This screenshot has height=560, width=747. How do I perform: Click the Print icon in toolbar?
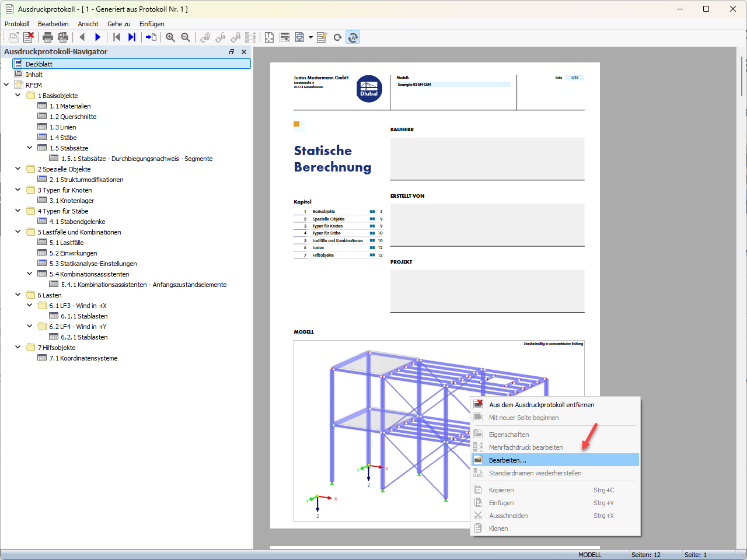click(48, 37)
